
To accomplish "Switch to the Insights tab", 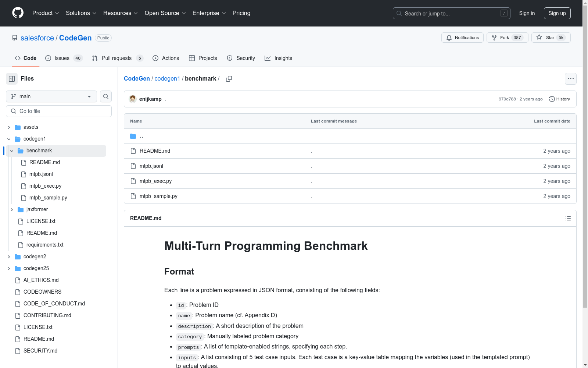I will 278,58.
